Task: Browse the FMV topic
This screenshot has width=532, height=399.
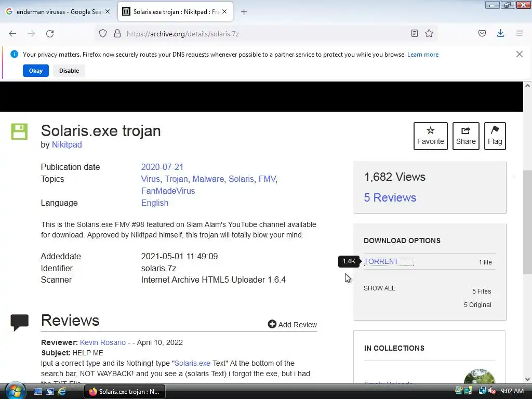Action: 268,179
